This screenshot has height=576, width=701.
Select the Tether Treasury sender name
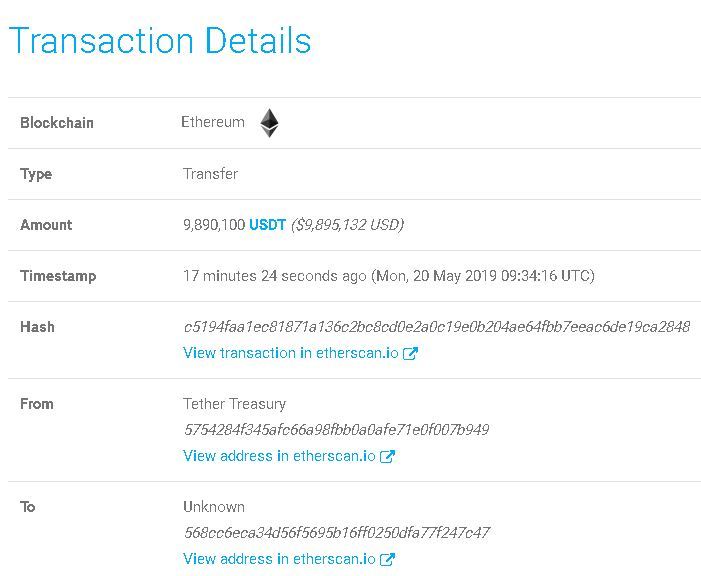234,404
